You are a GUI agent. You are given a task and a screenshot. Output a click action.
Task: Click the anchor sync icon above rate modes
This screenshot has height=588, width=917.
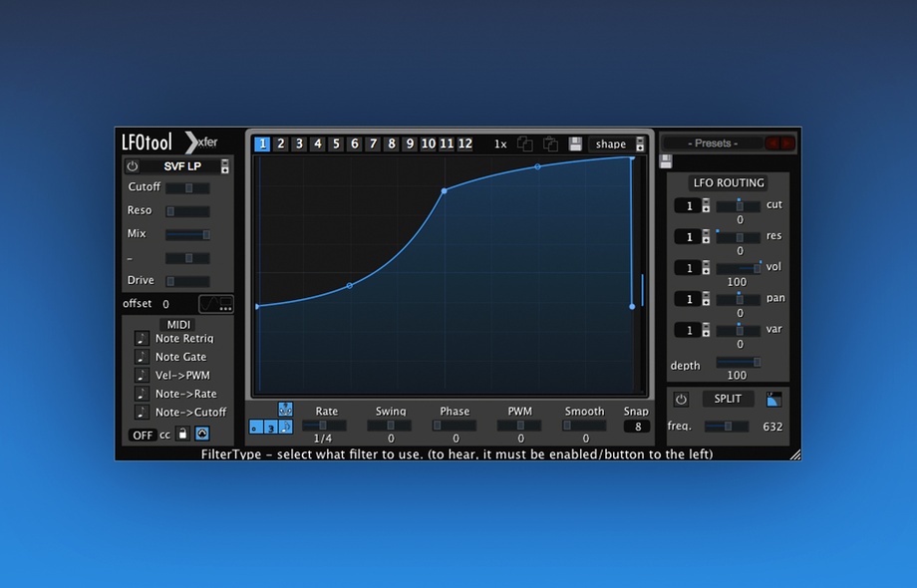(x=285, y=410)
